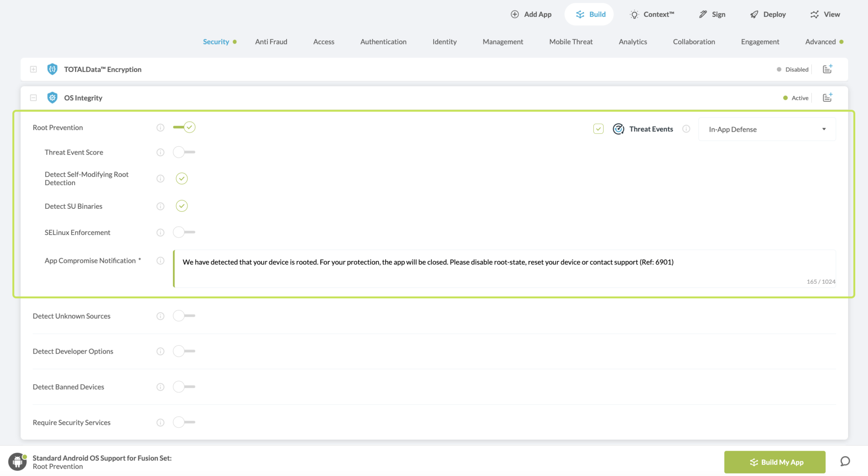Enable the SELinux Enforcement toggle

pos(184,232)
